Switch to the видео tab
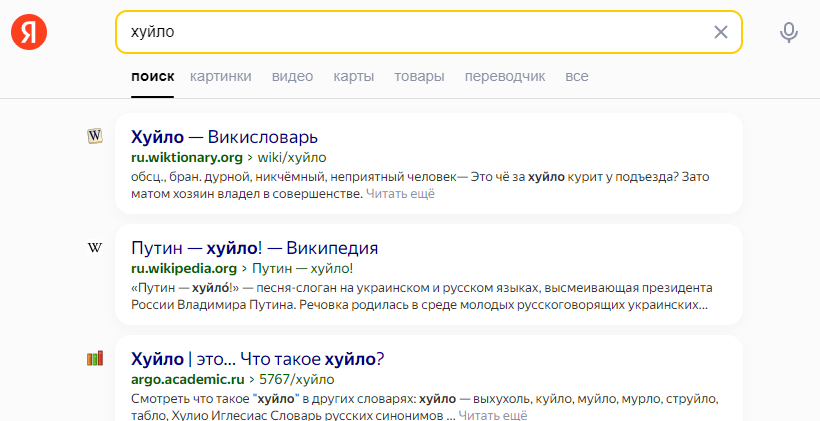This screenshot has height=421, width=820. pyautogui.click(x=292, y=76)
